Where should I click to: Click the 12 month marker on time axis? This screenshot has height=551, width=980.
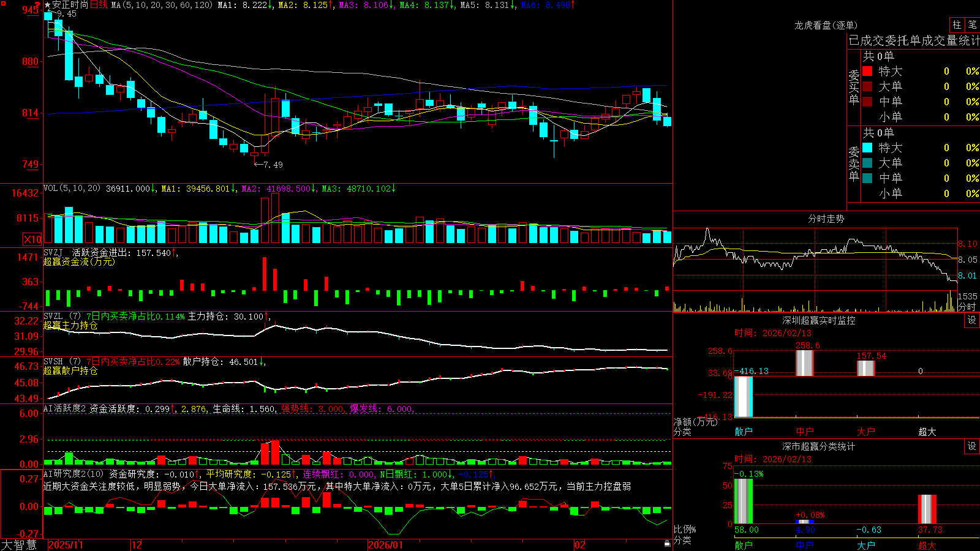[x=137, y=545]
